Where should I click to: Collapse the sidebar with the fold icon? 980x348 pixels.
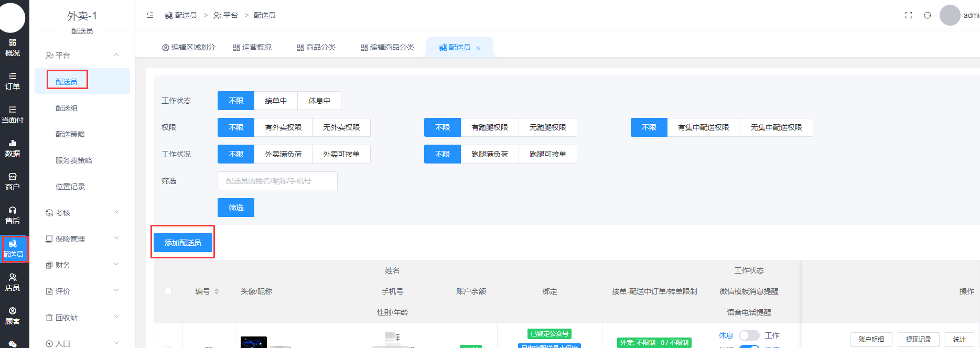[x=150, y=15]
